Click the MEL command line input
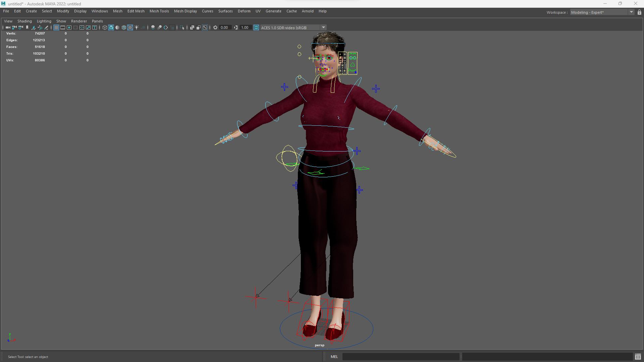The height and width of the screenshot is (362, 644). [x=400, y=357]
